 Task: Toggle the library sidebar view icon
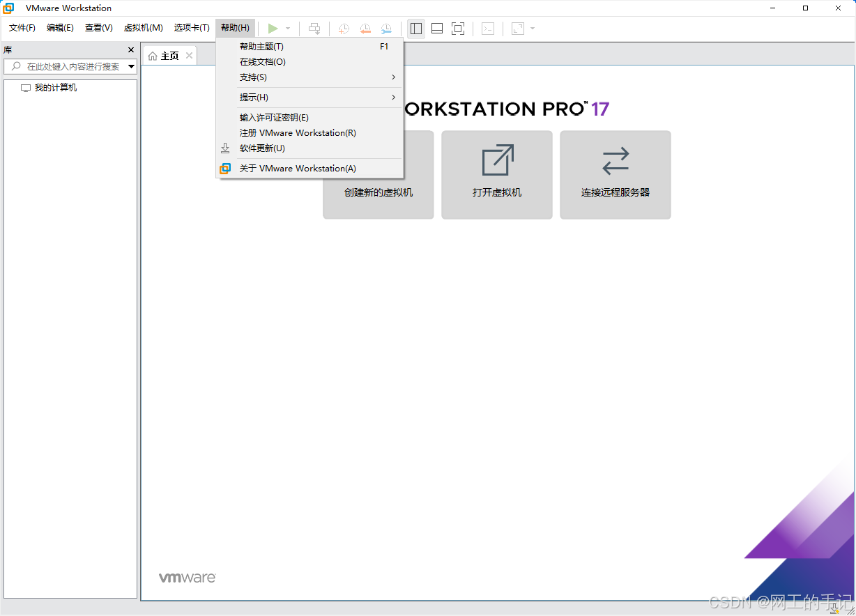[416, 29]
